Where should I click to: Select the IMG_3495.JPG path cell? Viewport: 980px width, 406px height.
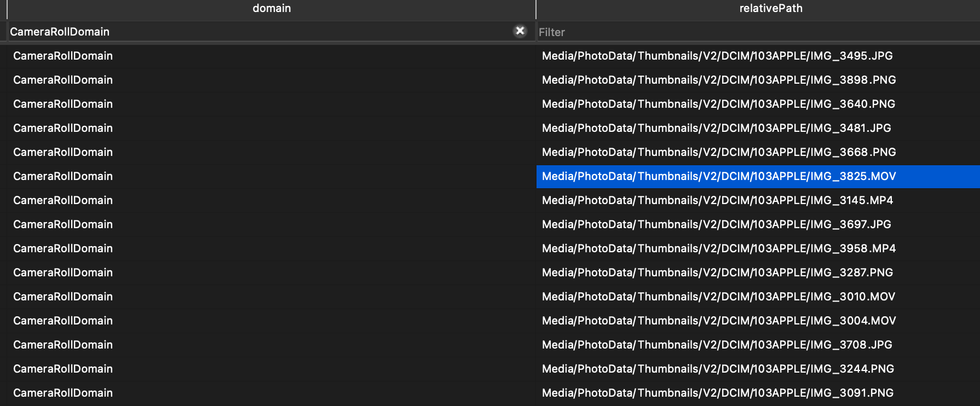[717, 56]
